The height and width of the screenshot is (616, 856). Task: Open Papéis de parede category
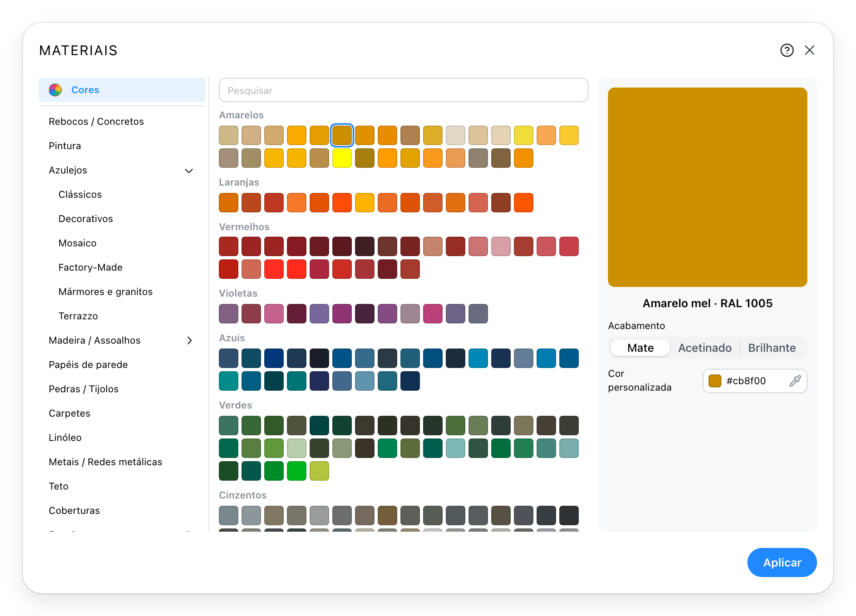click(x=88, y=365)
